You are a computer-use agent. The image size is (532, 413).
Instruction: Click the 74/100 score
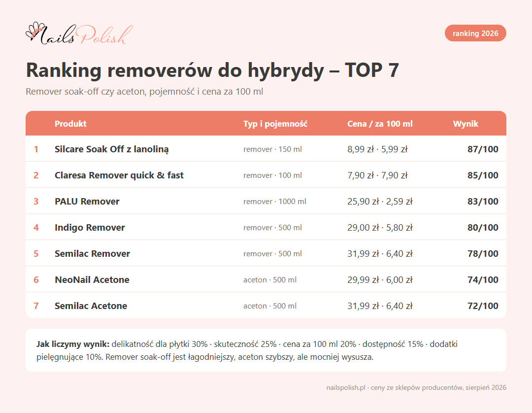pyautogui.click(x=483, y=279)
